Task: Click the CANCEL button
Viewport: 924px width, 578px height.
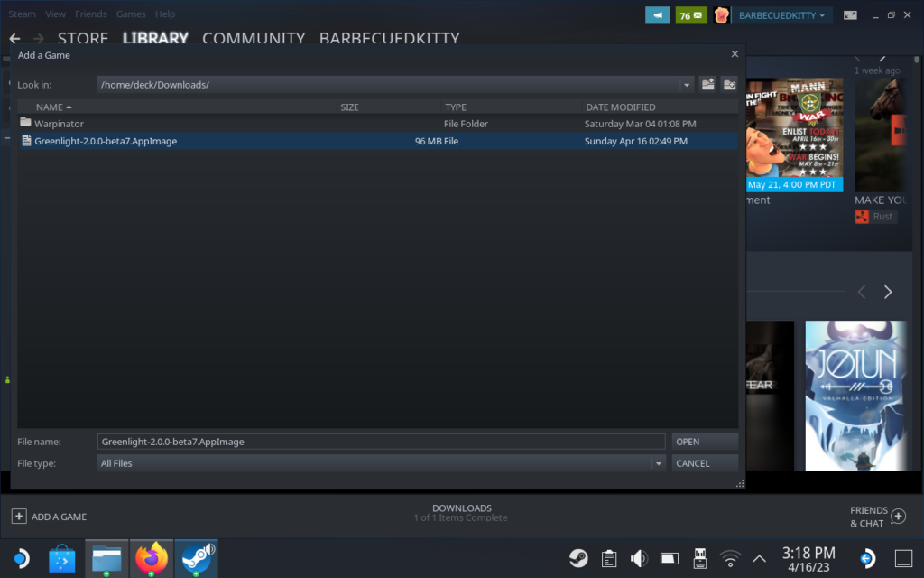Action: click(705, 463)
